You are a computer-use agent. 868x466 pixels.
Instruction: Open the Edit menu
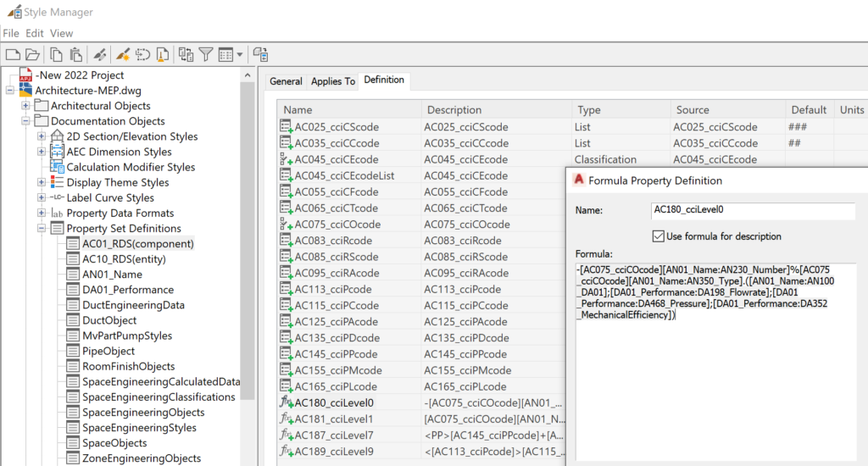34,33
